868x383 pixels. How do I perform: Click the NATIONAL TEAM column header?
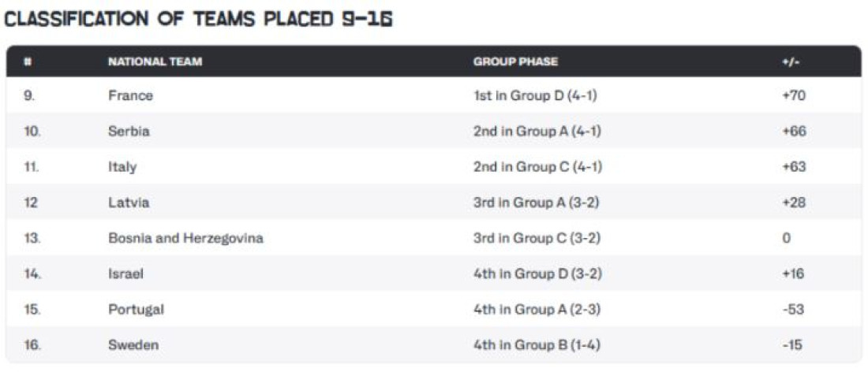tap(155, 62)
